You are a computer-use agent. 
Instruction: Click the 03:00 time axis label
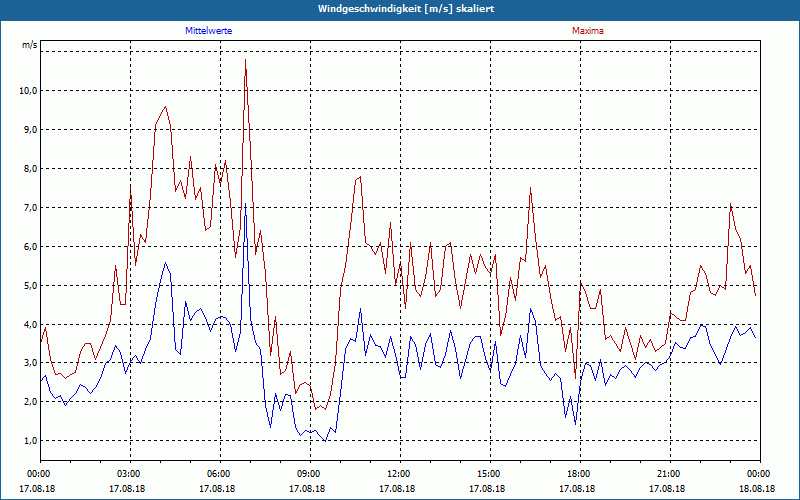coord(131,474)
